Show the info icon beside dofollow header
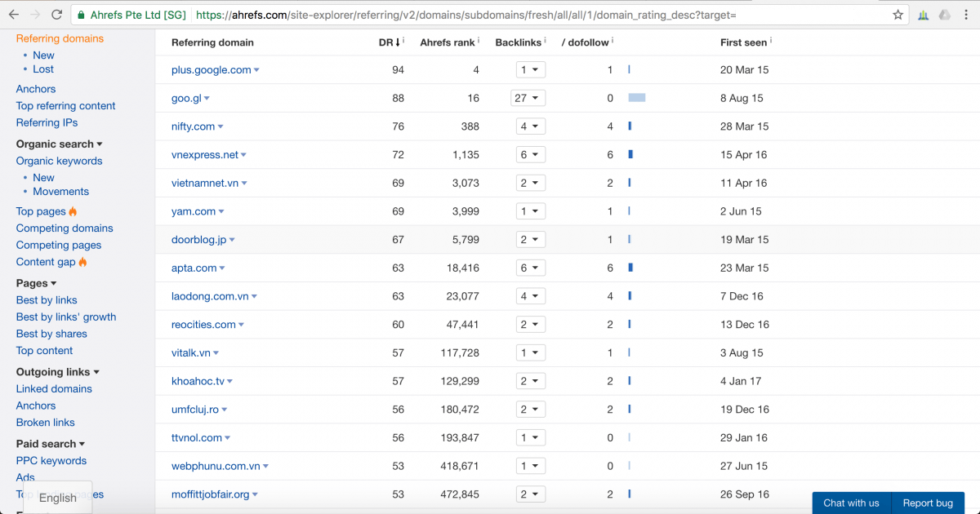980x514 pixels. [x=612, y=40]
